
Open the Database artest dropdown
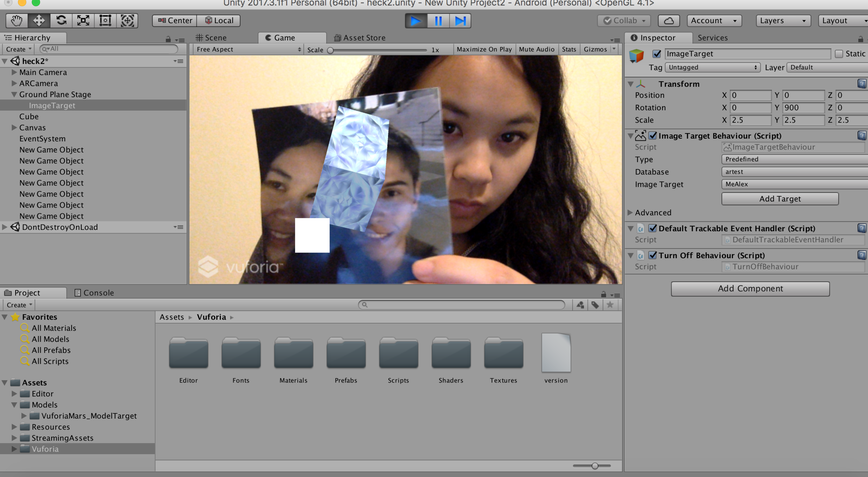(x=794, y=172)
